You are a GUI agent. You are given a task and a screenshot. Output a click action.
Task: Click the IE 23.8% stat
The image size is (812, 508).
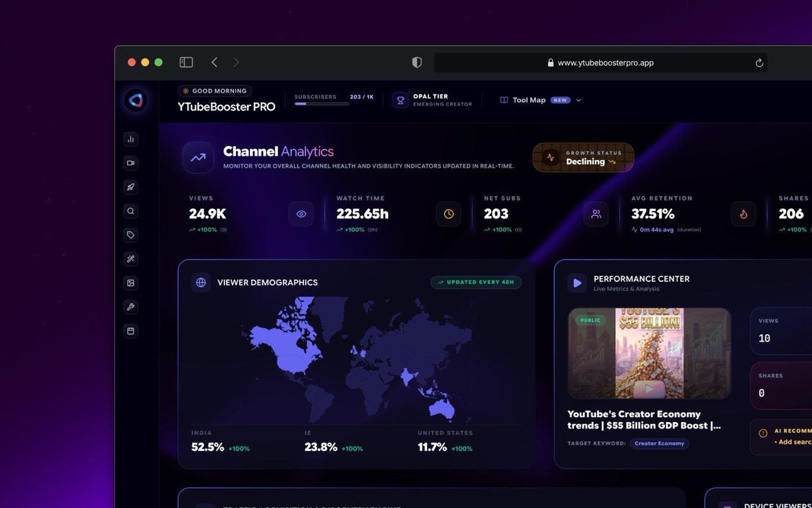pos(334,442)
